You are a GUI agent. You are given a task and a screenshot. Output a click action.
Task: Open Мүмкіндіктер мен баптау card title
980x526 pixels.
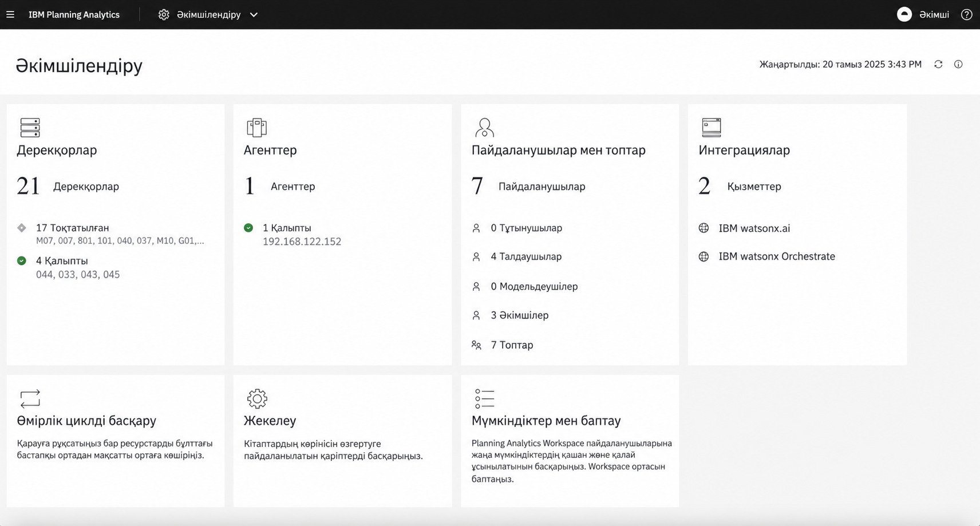546,421
